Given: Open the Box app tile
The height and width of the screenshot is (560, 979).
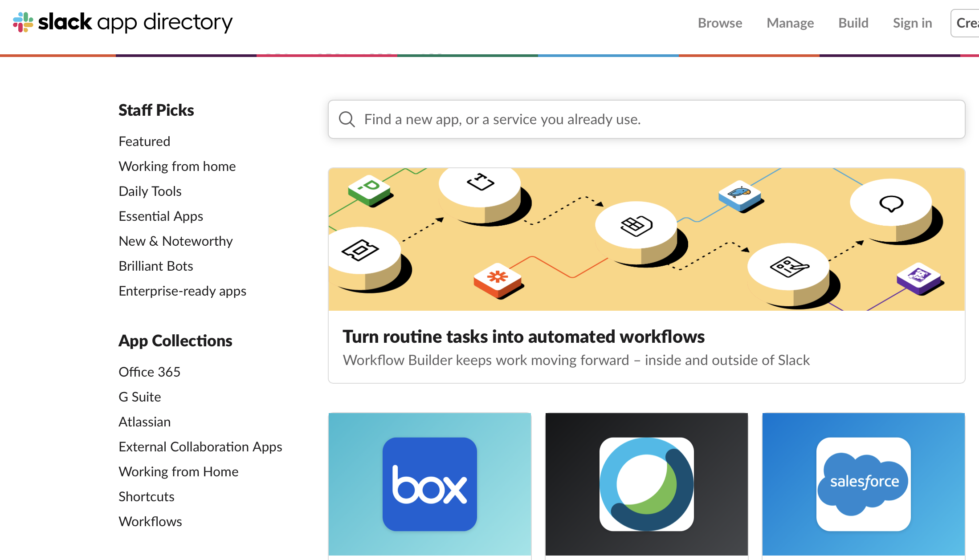Looking at the screenshot, I should (x=429, y=484).
